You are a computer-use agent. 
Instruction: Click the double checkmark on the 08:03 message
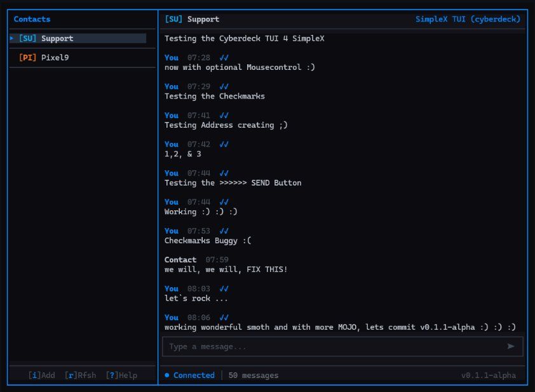point(224,288)
